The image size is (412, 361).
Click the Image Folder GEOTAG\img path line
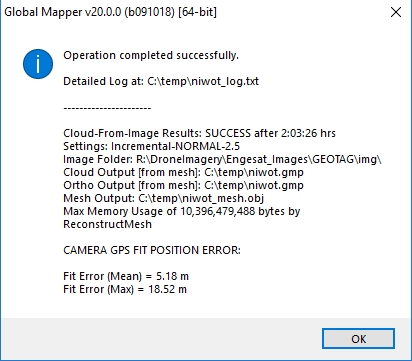[222, 159]
